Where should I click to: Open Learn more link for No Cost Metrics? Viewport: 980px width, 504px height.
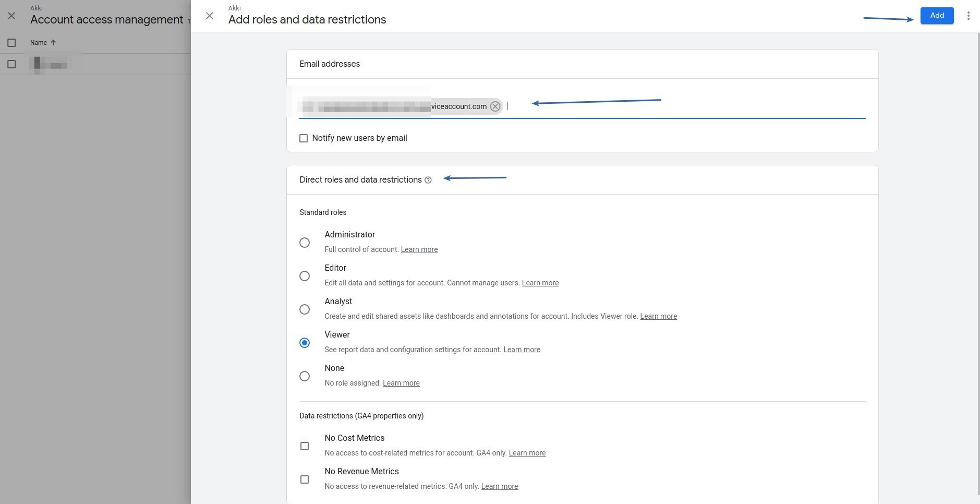[527, 453]
